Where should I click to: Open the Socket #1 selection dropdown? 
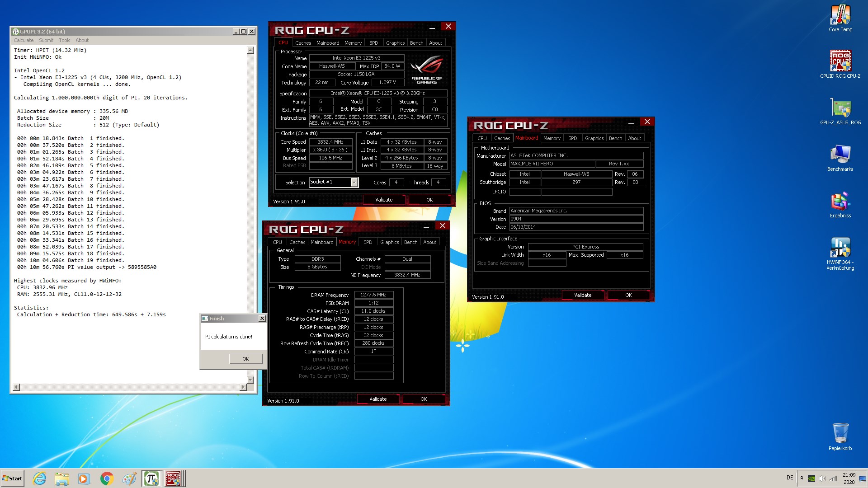(x=354, y=182)
